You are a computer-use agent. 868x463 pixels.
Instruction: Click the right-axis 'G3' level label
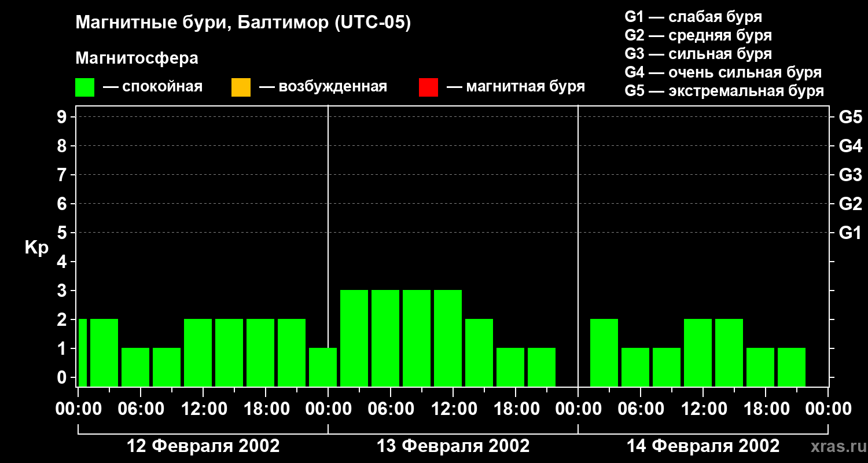(x=850, y=175)
